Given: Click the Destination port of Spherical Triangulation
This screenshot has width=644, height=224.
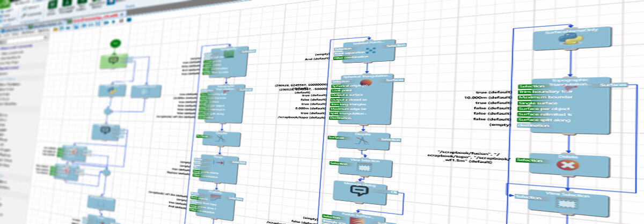Looking at the screenshot, I should coord(341,118).
